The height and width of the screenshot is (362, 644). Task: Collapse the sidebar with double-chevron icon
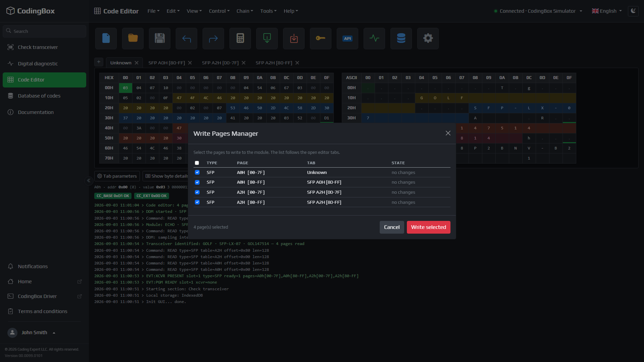click(x=89, y=181)
